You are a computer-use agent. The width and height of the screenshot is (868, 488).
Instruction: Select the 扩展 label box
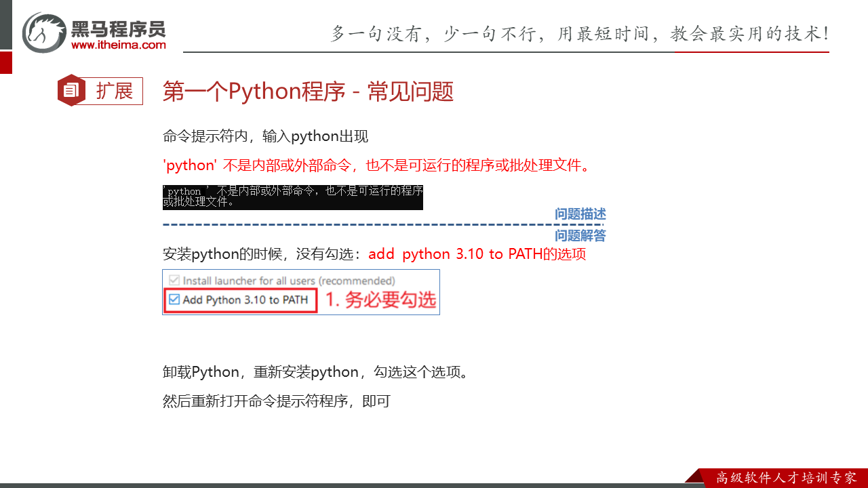(114, 91)
